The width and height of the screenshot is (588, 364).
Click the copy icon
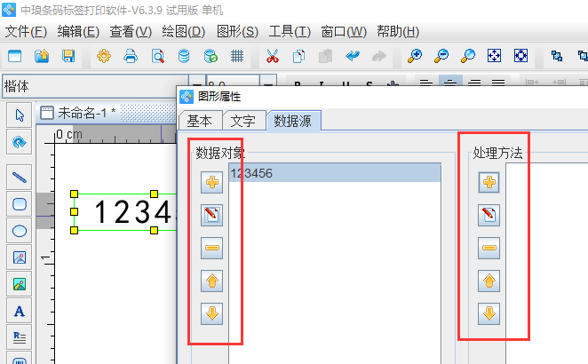pos(298,56)
